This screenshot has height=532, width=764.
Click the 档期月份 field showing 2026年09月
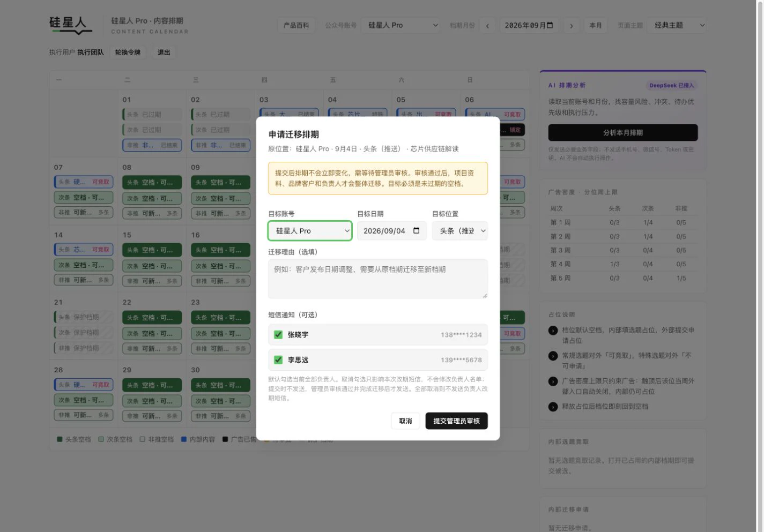(x=529, y=25)
